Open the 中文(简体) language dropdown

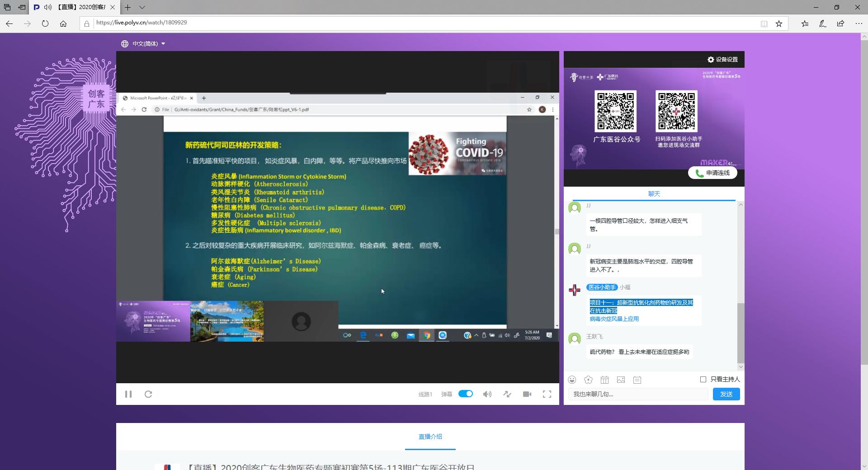tap(143, 44)
